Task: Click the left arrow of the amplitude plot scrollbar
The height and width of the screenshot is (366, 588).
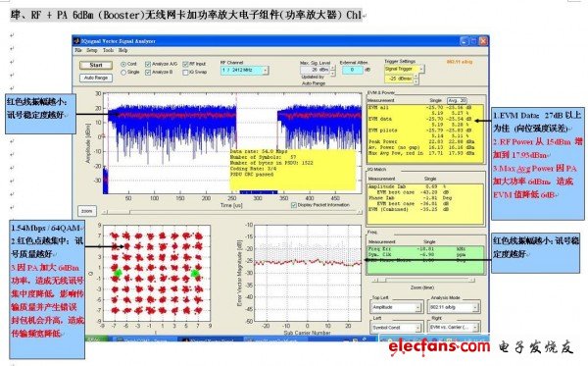Action: (x=105, y=212)
